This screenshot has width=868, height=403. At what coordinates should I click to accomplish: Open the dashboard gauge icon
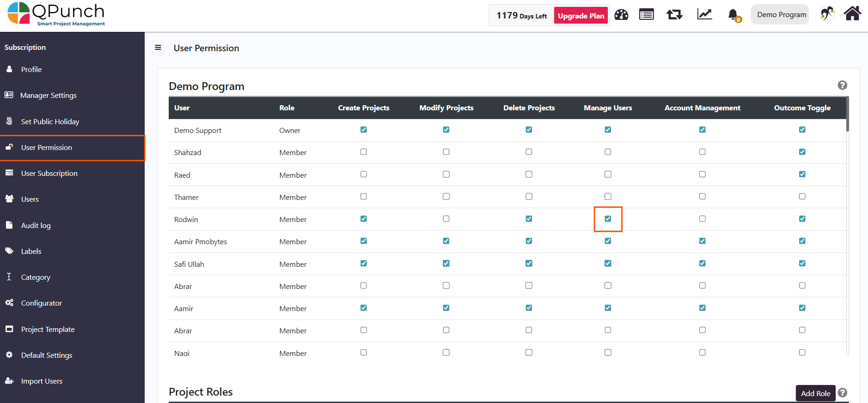point(621,15)
